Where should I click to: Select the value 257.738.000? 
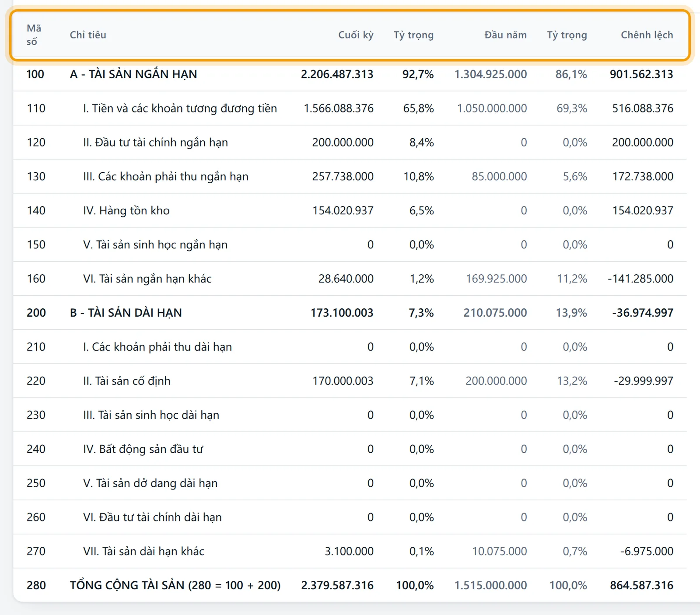pos(343,177)
